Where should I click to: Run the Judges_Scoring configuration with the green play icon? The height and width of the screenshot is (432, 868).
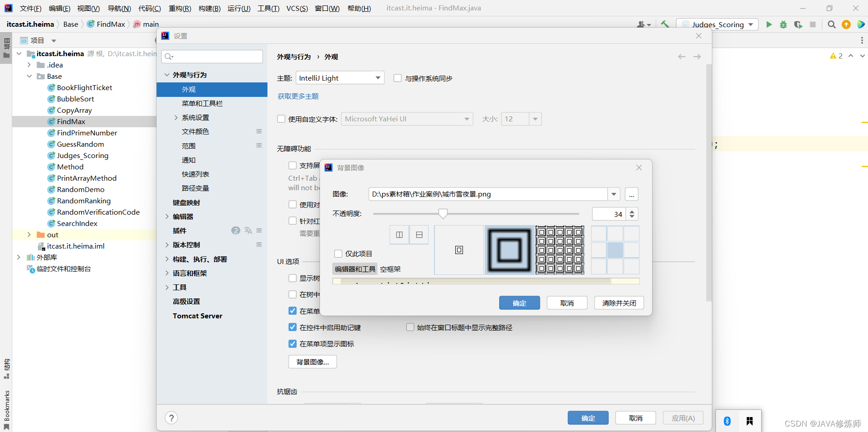pyautogui.click(x=768, y=24)
